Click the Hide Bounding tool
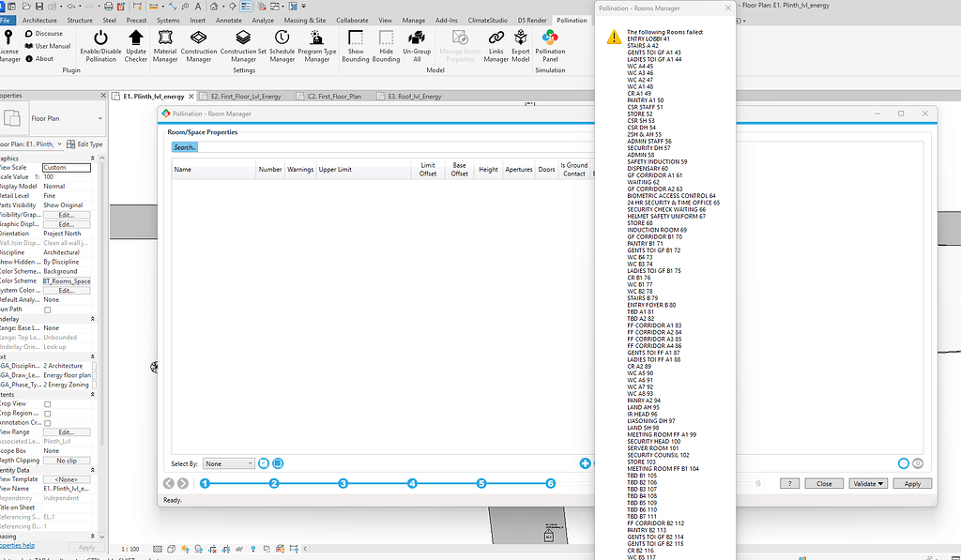Screen dimensions: 961x560 (x=386, y=45)
